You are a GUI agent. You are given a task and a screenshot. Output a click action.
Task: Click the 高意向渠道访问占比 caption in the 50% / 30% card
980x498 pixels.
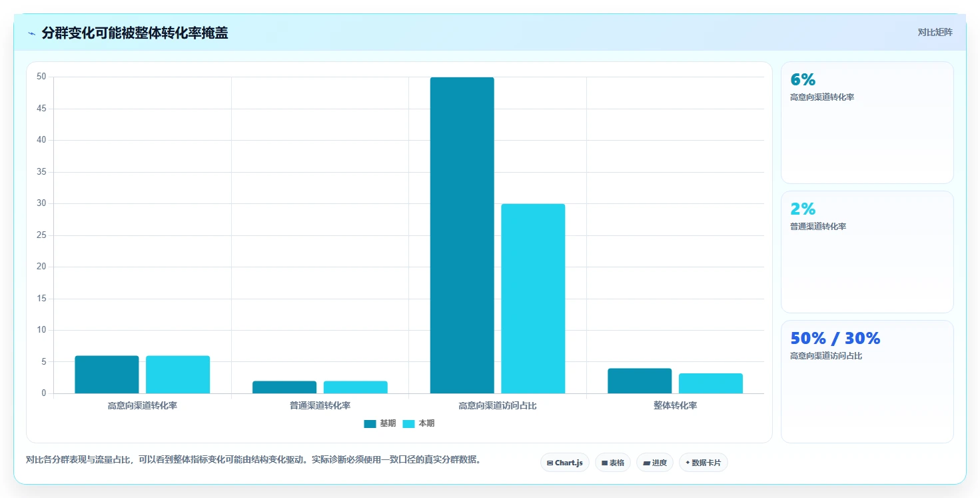[x=826, y=356]
